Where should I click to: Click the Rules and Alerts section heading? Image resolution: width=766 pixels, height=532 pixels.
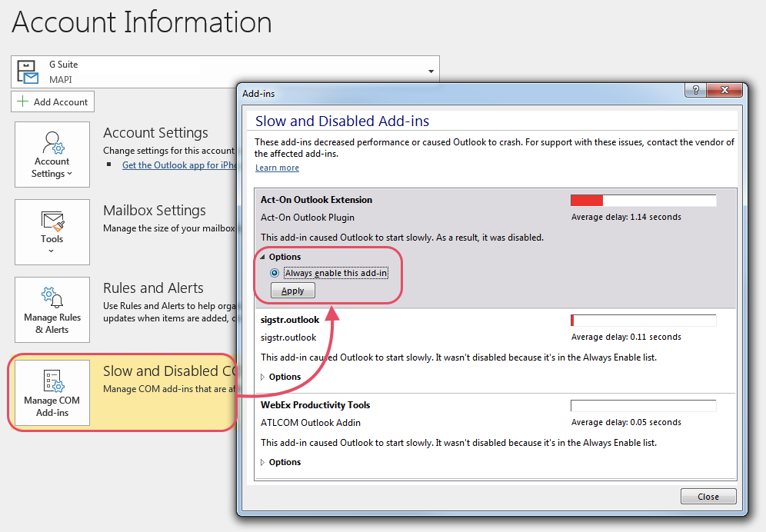point(153,288)
